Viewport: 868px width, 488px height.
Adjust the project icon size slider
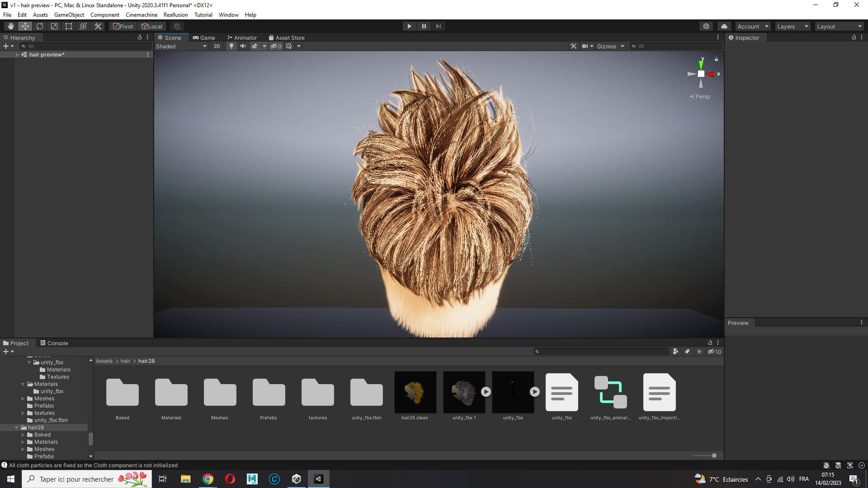714,455
